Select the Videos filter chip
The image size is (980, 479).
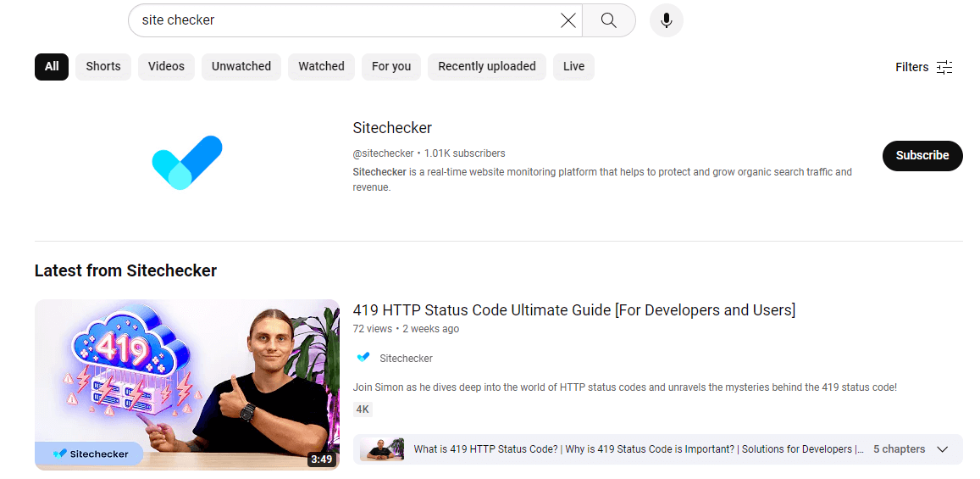point(166,66)
